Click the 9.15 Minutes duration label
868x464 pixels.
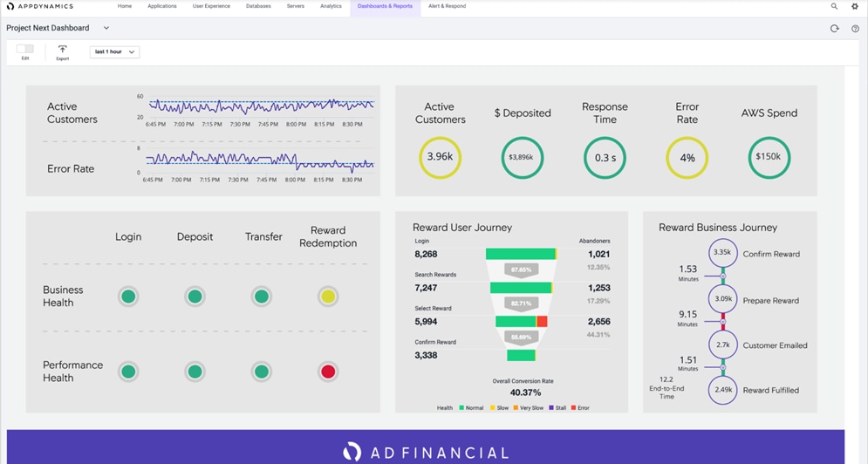coord(688,317)
